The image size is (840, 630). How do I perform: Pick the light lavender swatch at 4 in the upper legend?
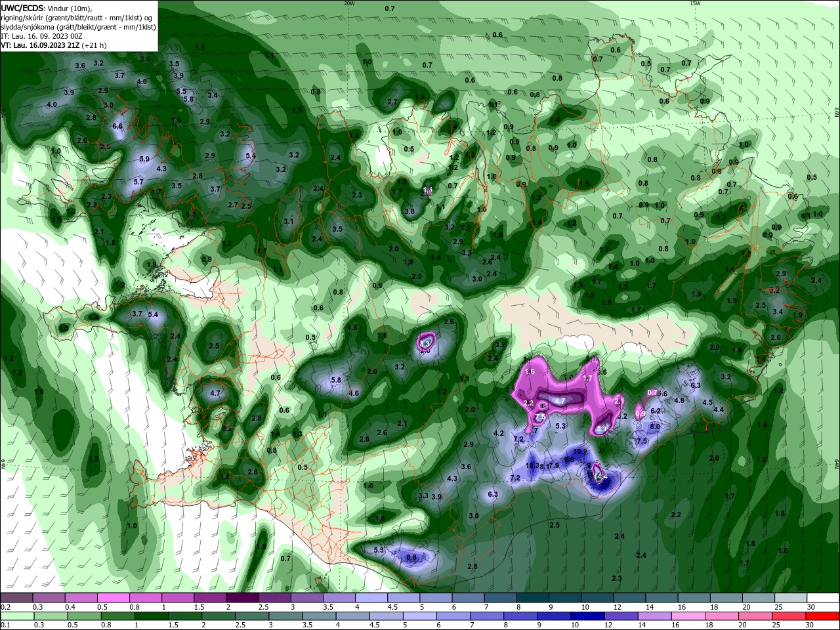coord(371,598)
